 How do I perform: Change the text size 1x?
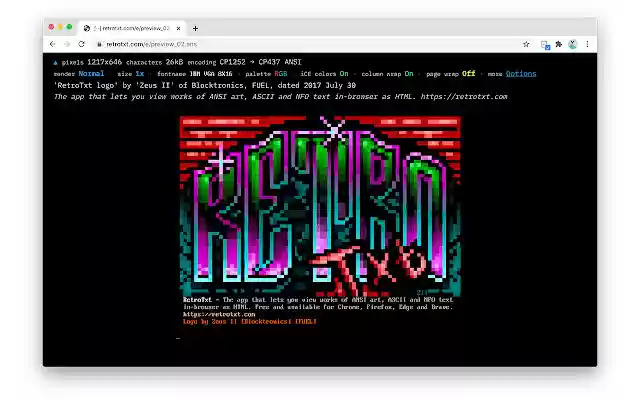[140, 73]
